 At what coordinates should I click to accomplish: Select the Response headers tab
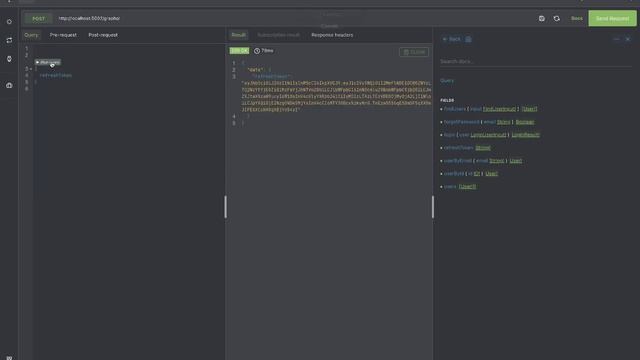pos(332,35)
